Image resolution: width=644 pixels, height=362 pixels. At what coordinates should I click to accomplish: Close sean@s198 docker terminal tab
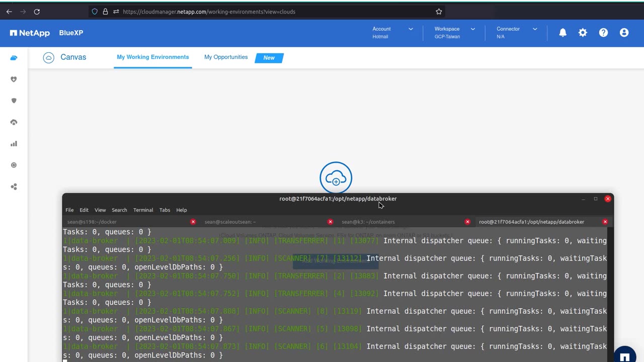[193, 222]
